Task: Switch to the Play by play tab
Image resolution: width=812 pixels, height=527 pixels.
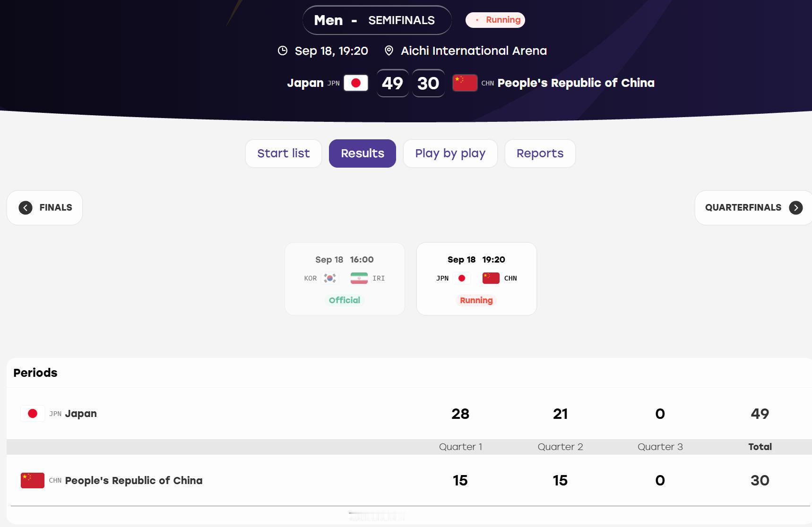Action: coord(450,153)
